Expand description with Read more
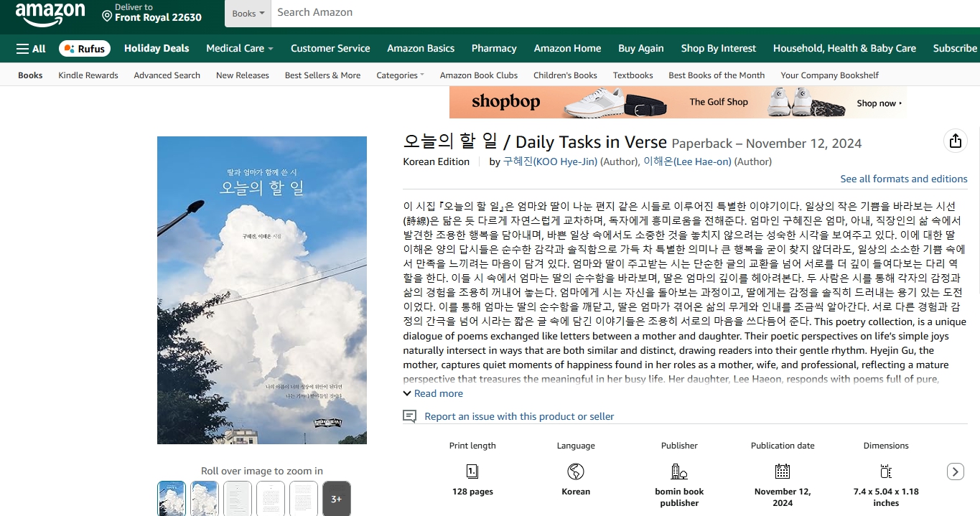 (433, 393)
